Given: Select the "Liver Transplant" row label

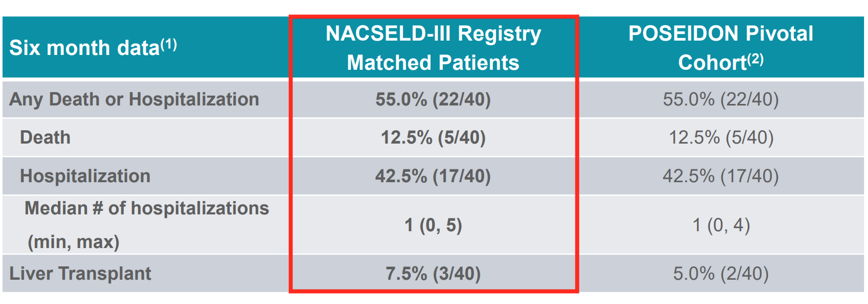Looking at the screenshot, I should pos(80,274).
